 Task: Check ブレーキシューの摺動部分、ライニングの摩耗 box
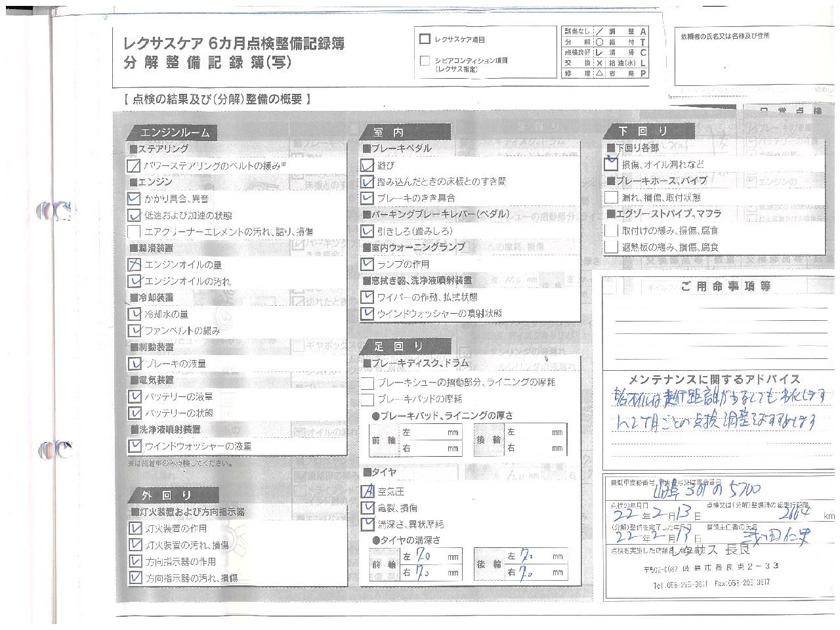(367, 382)
